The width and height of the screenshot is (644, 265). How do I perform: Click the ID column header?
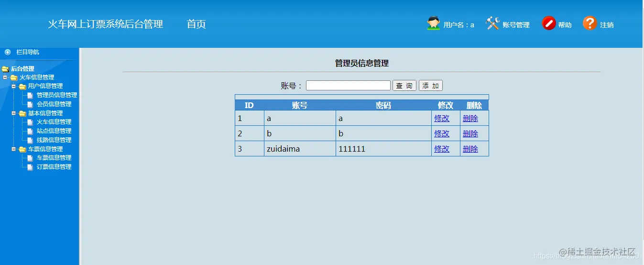coord(249,105)
